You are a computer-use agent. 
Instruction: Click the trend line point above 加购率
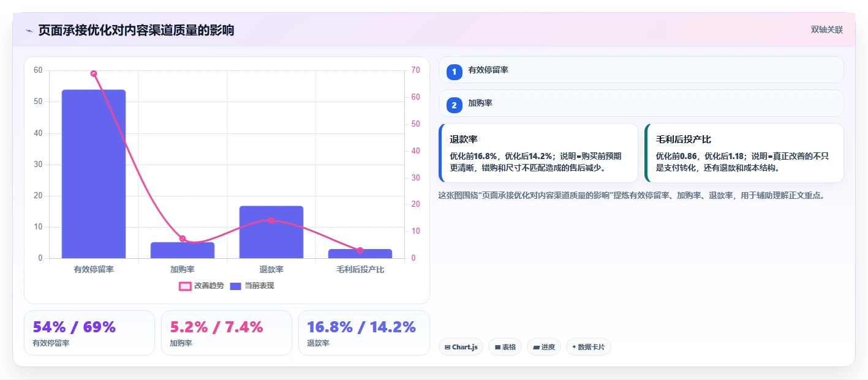[x=183, y=239]
